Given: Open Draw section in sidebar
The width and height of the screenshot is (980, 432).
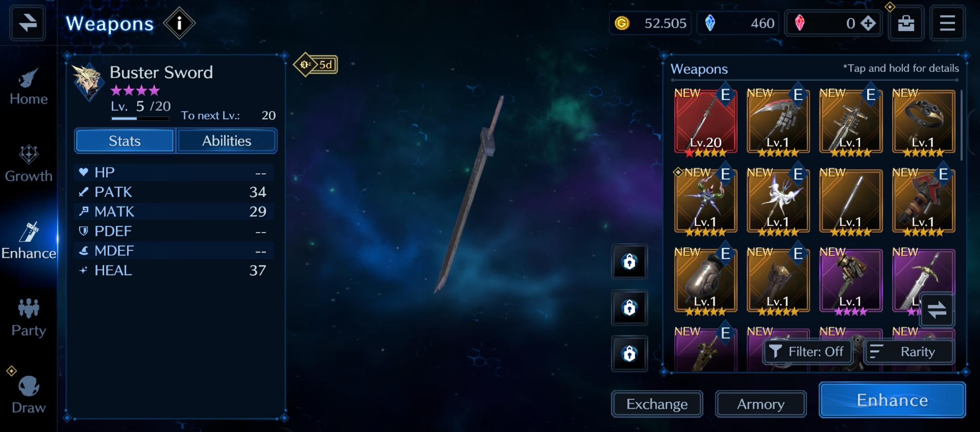Looking at the screenshot, I should click(x=28, y=395).
